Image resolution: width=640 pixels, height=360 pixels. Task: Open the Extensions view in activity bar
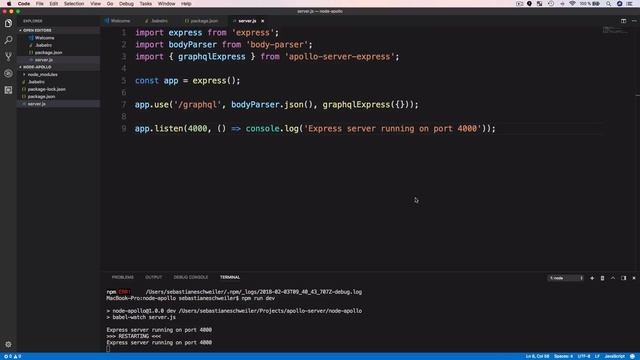(x=8, y=90)
